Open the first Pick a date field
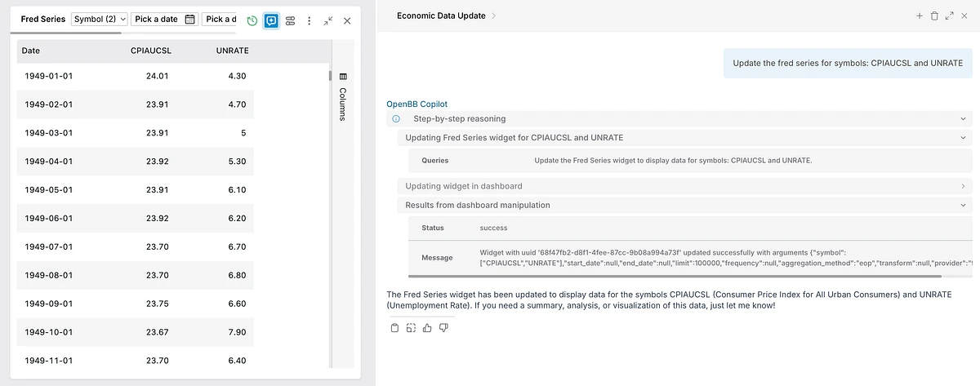 pyautogui.click(x=164, y=20)
